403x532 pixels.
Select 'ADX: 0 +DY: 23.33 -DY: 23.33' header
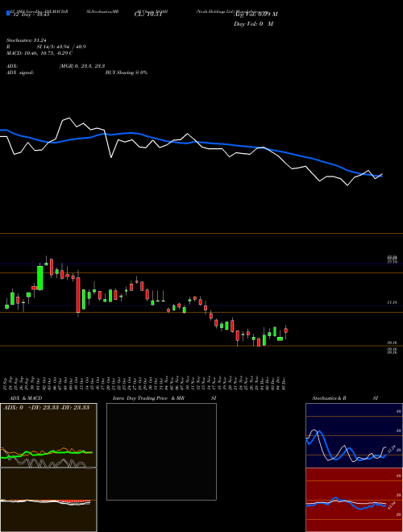coord(46,408)
